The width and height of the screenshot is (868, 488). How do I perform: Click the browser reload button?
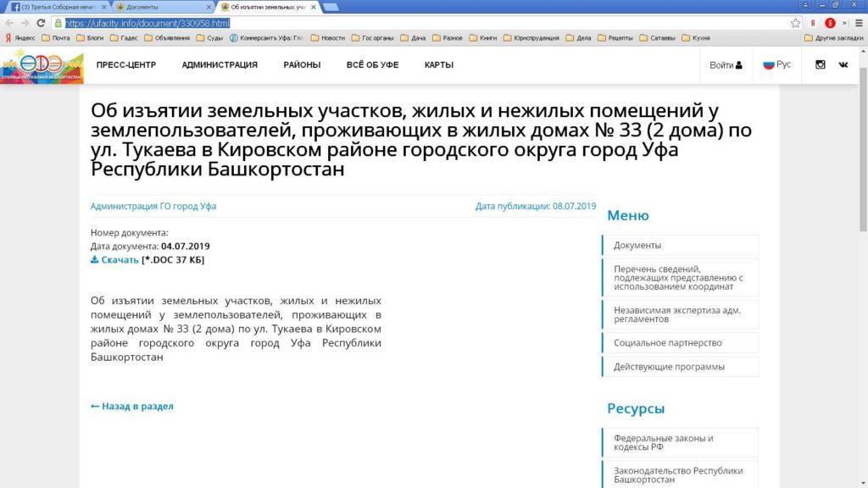click(x=41, y=23)
